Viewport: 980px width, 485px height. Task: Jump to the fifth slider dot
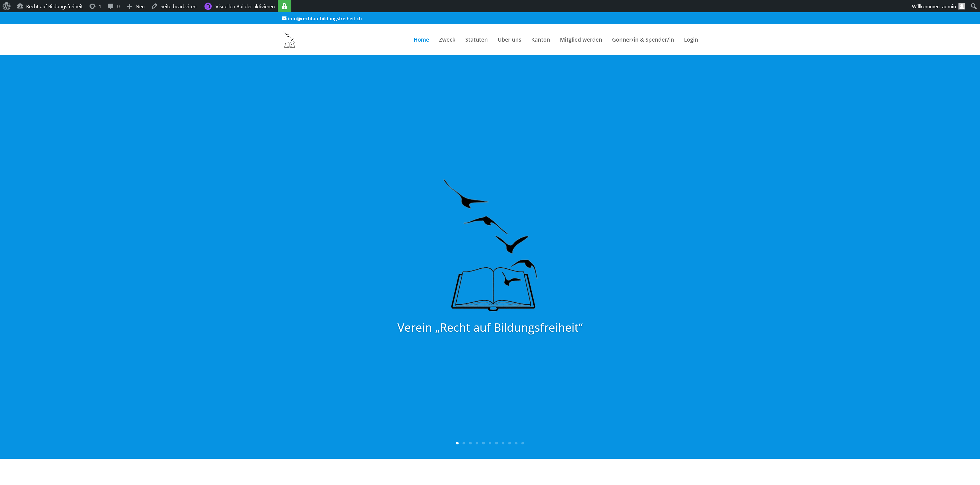pyautogui.click(x=483, y=443)
